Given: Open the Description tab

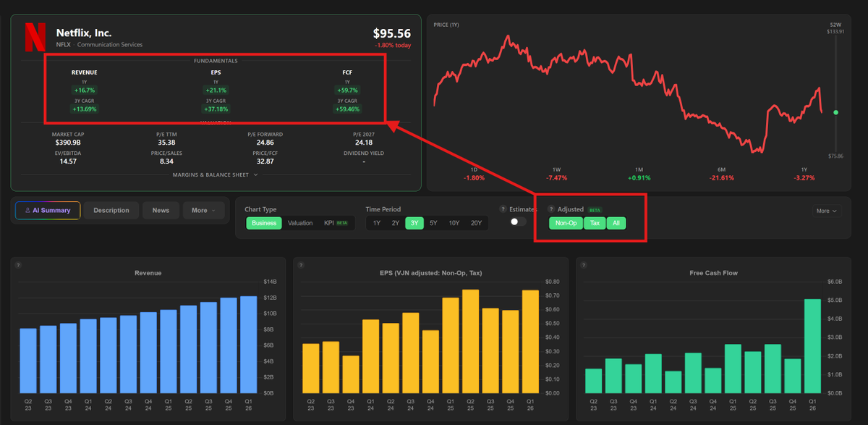Looking at the screenshot, I should pyautogui.click(x=111, y=211).
